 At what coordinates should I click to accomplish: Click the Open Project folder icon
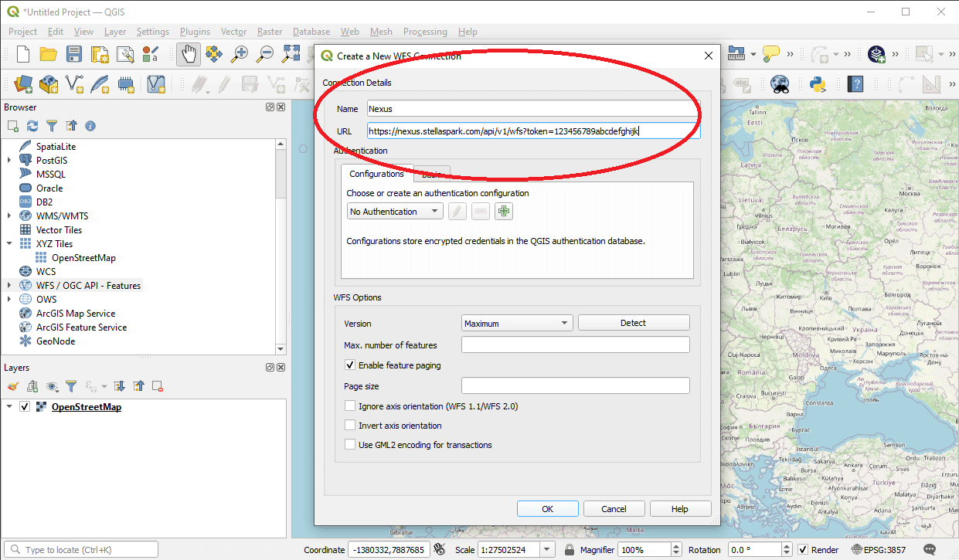point(49,54)
